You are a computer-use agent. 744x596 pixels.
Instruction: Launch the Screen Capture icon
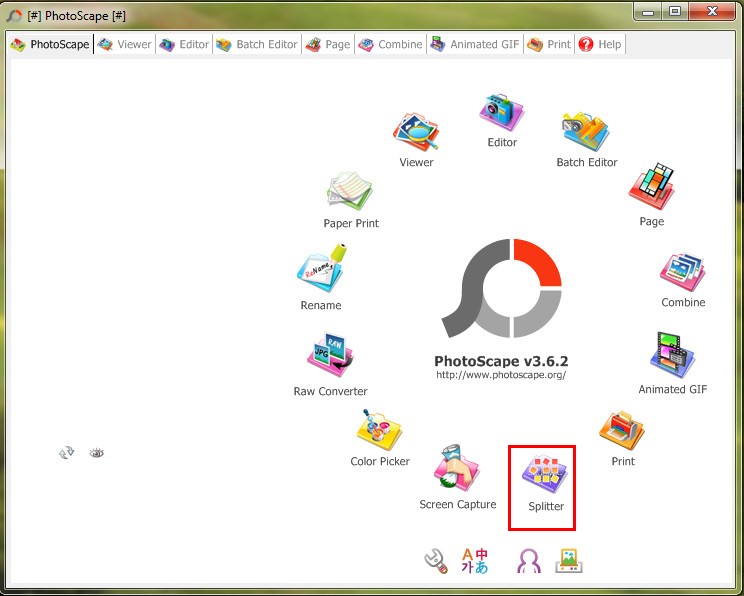[456, 468]
